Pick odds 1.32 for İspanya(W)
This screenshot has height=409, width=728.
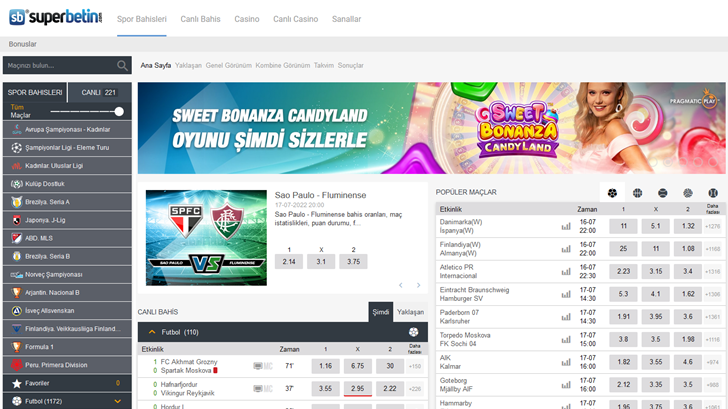pos(688,227)
